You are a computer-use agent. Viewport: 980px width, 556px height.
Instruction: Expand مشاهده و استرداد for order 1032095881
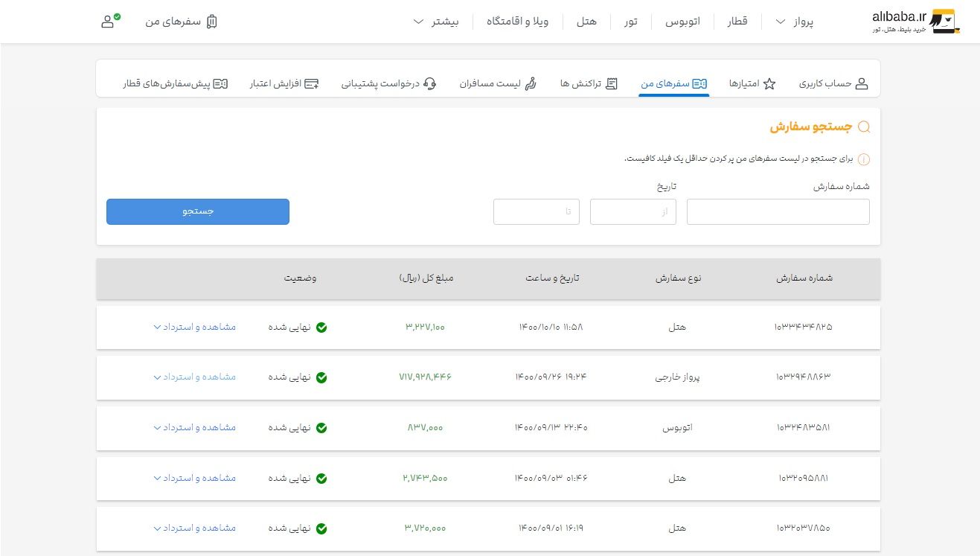pos(194,477)
